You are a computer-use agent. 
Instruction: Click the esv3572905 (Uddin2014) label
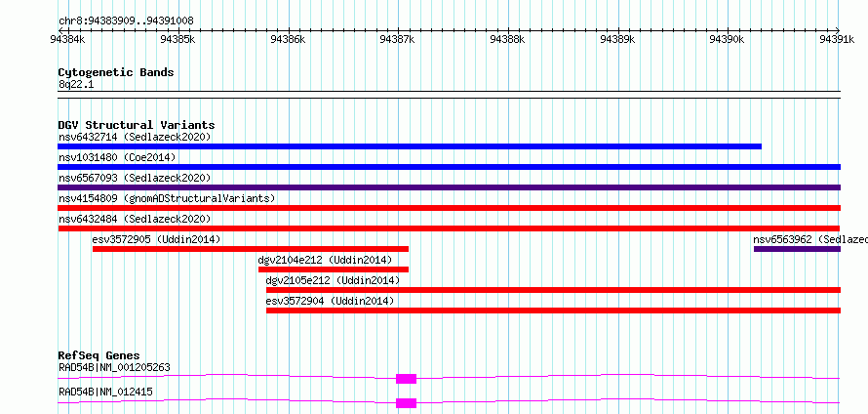(156, 239)
